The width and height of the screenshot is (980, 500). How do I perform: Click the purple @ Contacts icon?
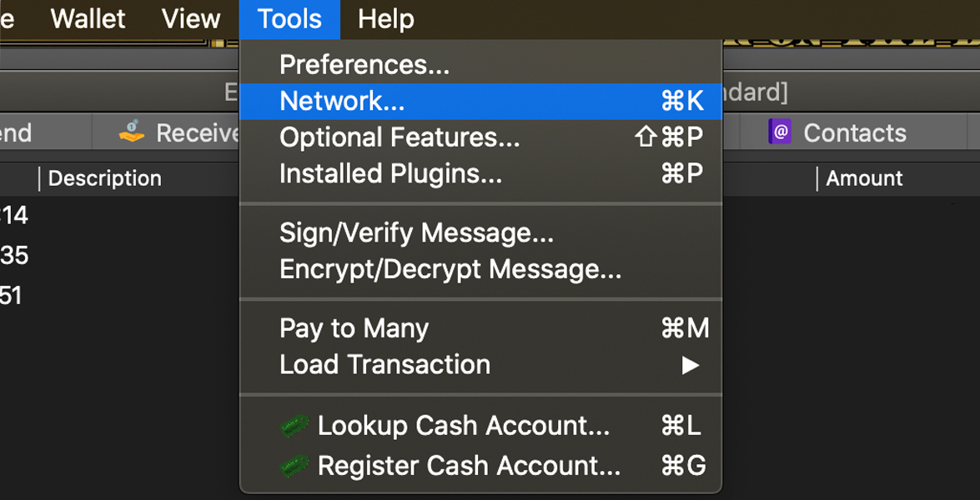(780, 132)
